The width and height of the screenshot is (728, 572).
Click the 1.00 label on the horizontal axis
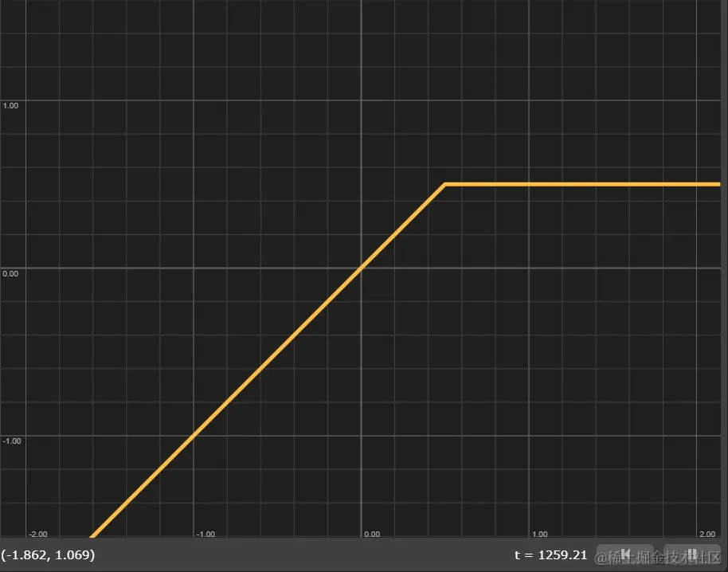coord(539,535)
